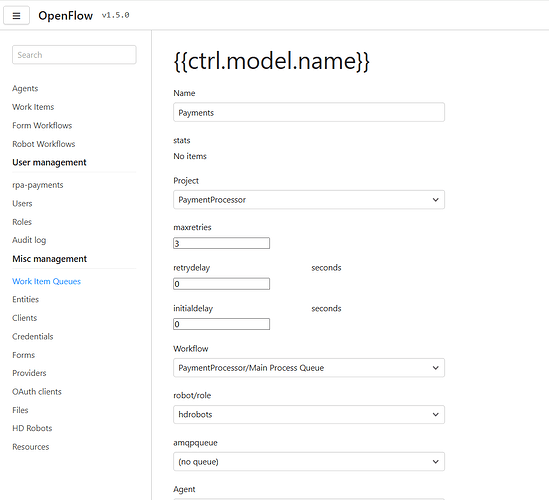Click the v1.5.0 version text
Viewport: 549px width, 500px height.
tap(116, 15)
